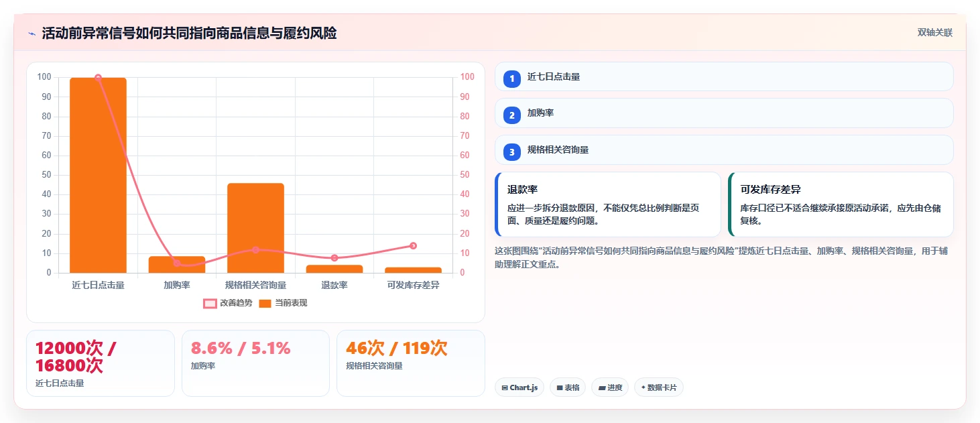Screen dimensions: 980x423
Task: Open the 可发库存差异 info card
Action: point(841,204)
